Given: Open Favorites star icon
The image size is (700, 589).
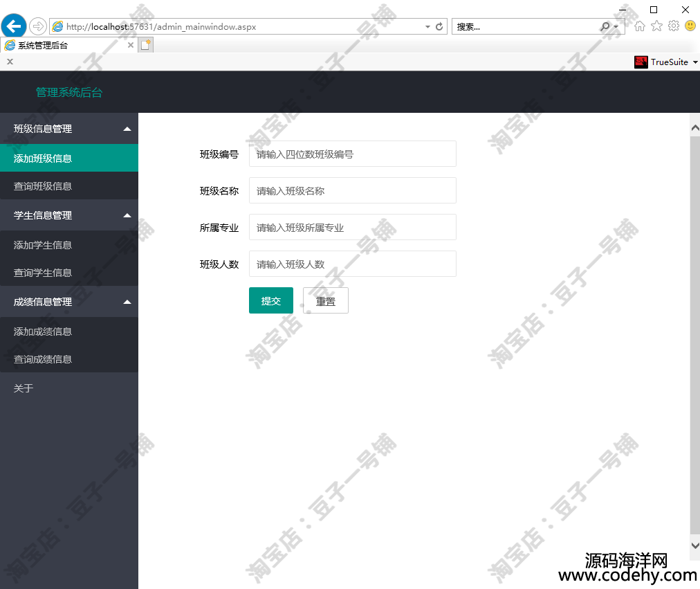Looking at the screenshot, I should (x=656, y=26).
